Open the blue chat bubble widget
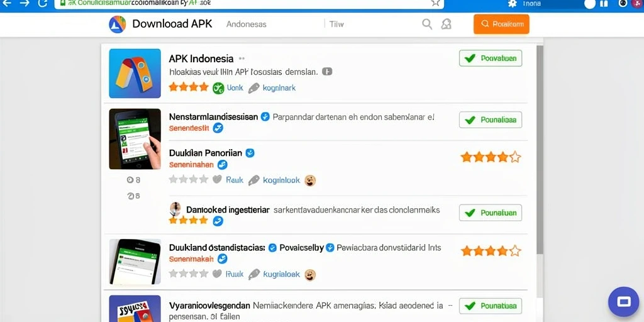Screen dimensions: 644x322 pos(623,302)
